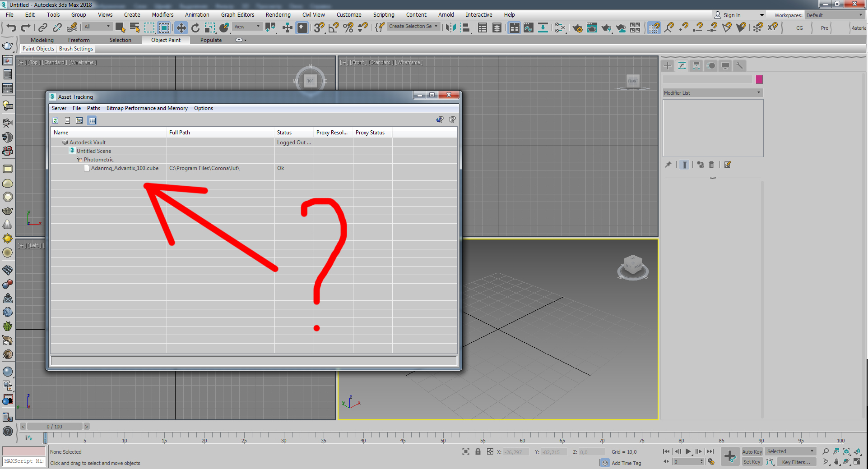Pick the Select Object tool

(x=120, y=28)
